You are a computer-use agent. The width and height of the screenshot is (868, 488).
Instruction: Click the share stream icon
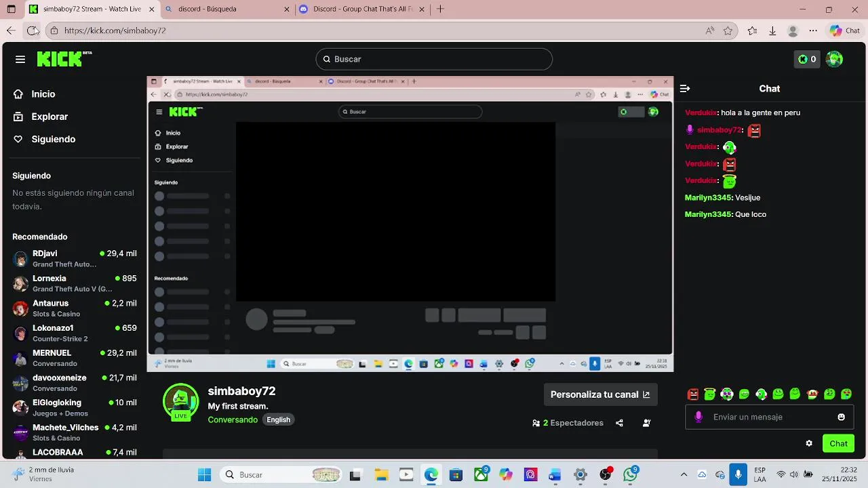pyautogui.click(x=619, y=423)
